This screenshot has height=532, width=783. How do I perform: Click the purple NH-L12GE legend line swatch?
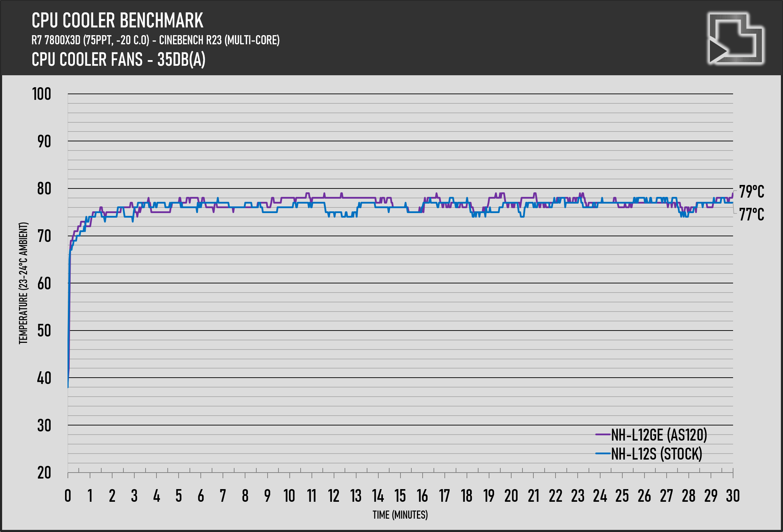point(603,435)
